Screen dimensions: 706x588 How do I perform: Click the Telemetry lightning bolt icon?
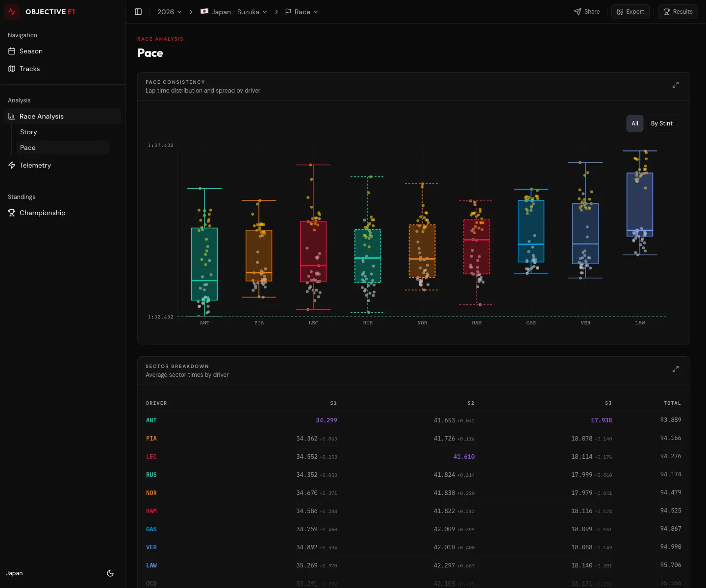[12, 165]
